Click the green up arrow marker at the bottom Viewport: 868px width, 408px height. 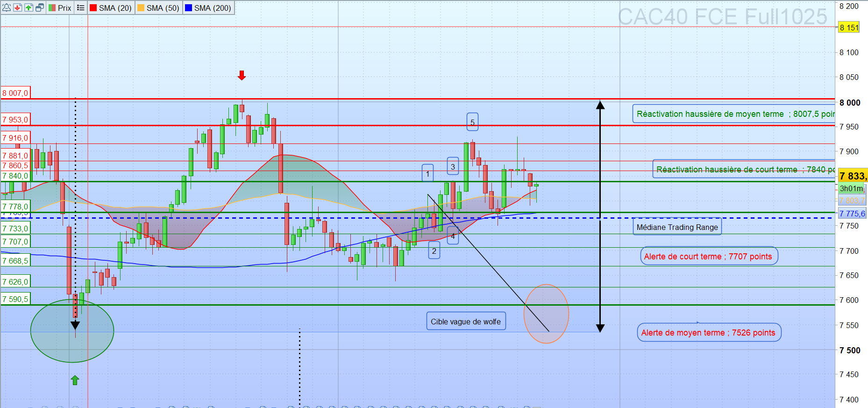75,380
